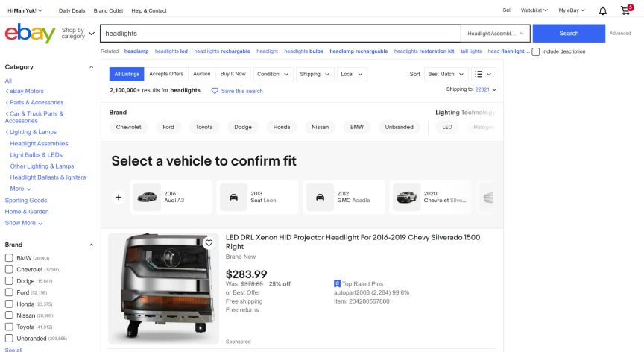
Task: Add listing to watchlist with heart icon
Action: pyautogui.click(x=209, y=243)
